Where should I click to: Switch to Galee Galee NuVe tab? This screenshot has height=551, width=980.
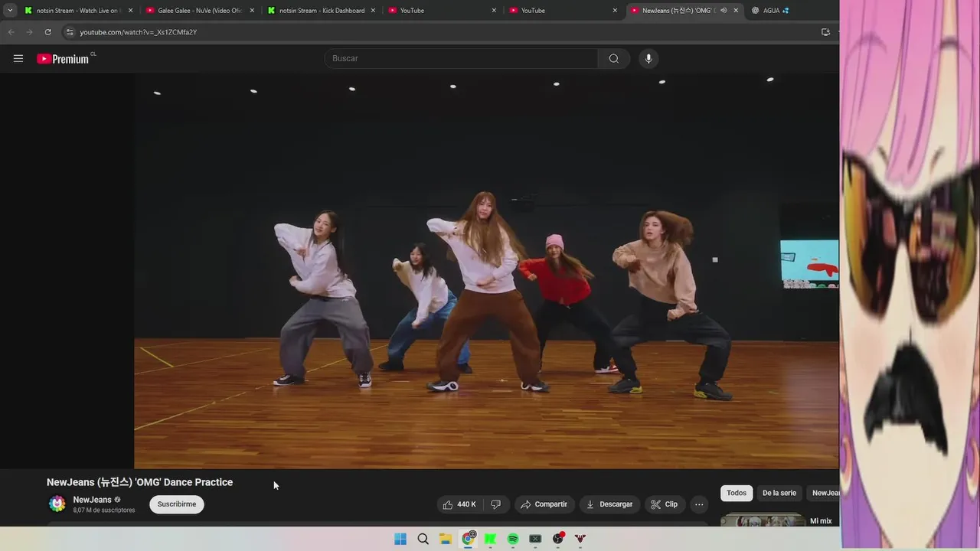[x=200, y=11]
